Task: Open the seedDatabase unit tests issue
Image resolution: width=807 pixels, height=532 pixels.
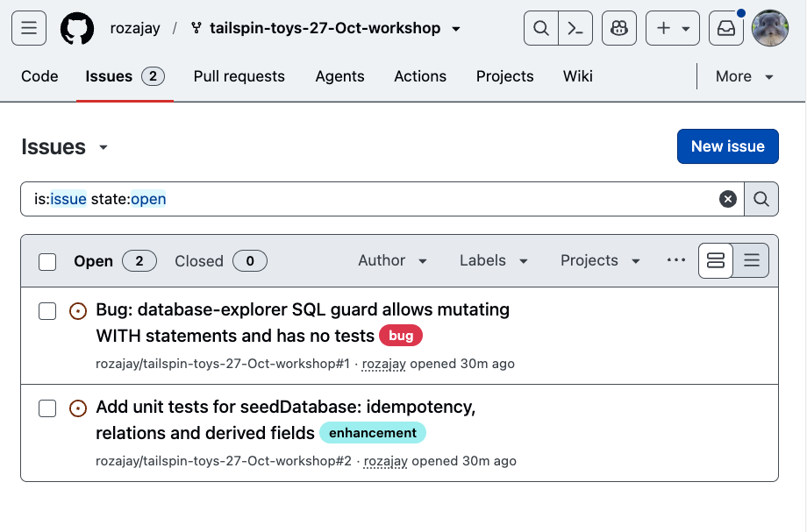Action: [286, 420]
